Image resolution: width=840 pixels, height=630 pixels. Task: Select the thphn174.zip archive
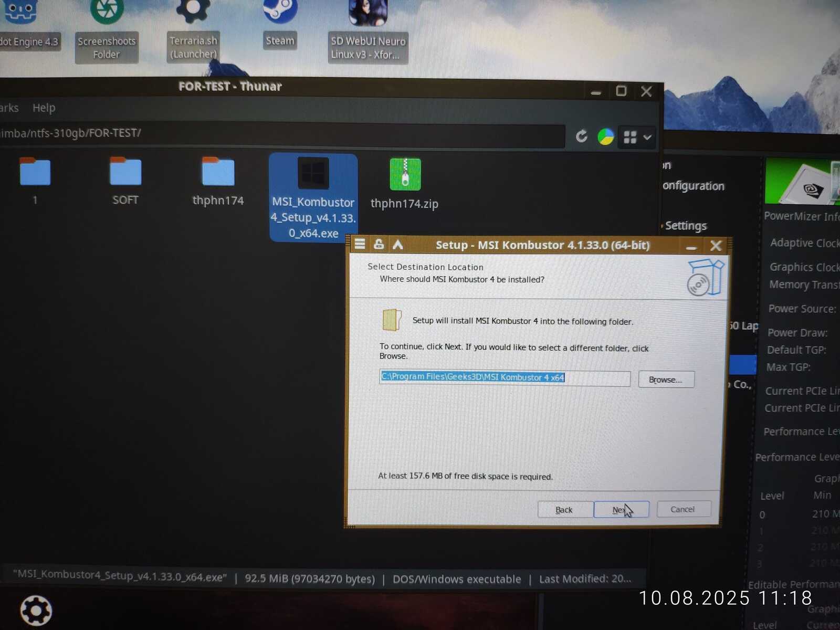[x=404, y=184]
